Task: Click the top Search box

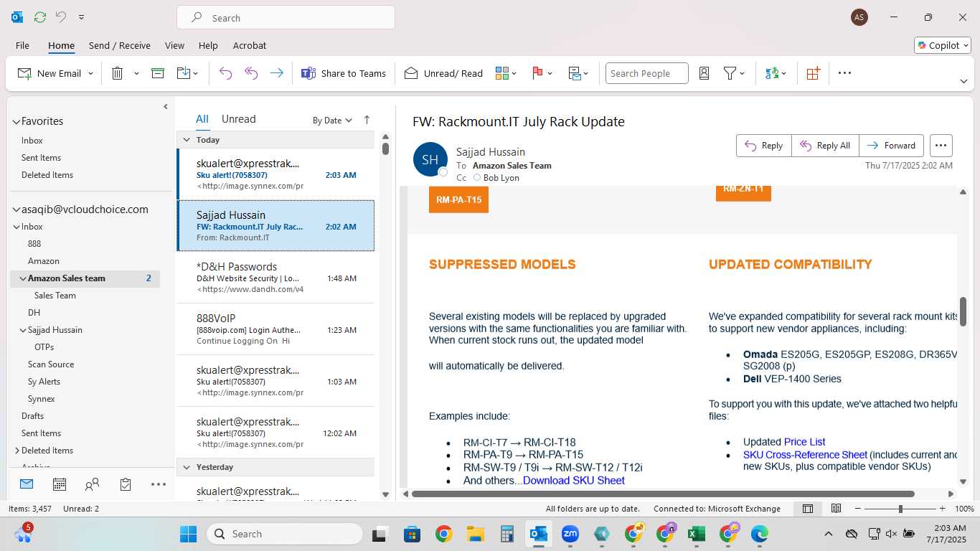Action: [x=286, y=18]
